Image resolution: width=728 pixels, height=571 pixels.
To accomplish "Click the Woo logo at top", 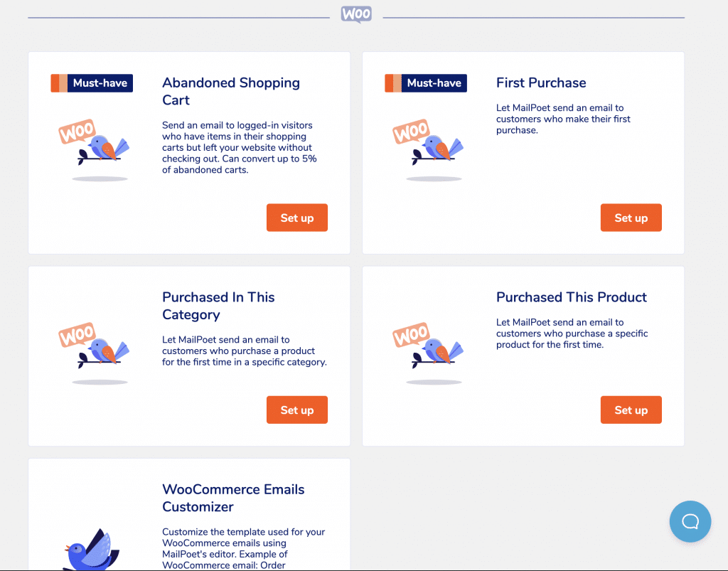I will [356, 14].
